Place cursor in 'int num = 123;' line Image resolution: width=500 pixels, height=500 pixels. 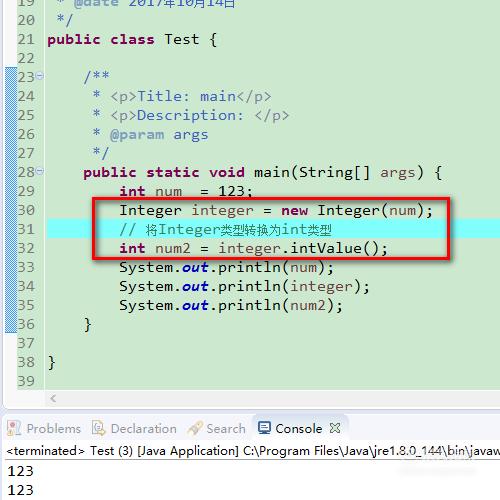click(x=186, y=192)
